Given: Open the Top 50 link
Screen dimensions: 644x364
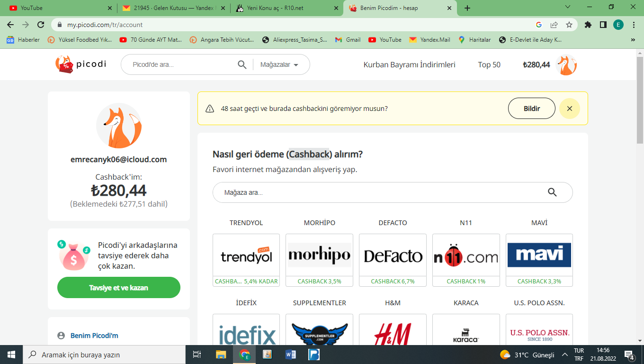Looking at the screenshot, I should click(x=489, y=65).
